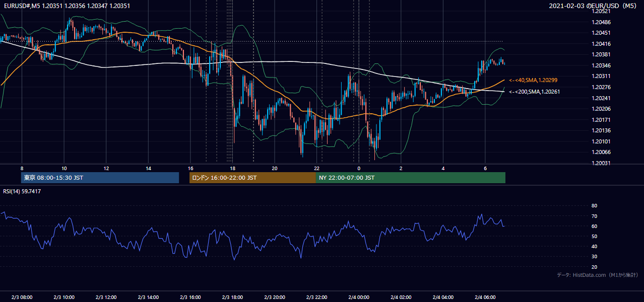This screenshot has height=302, width=644.
Task: Click hour 12 on the price chart axis
Action: coord(106,168)
